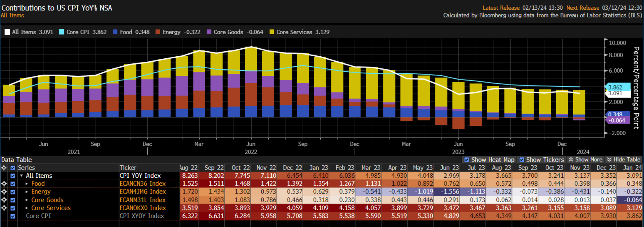This screenshot has height=227, width=644.
Task: Click the Show More button
Action: click(586, 160)
